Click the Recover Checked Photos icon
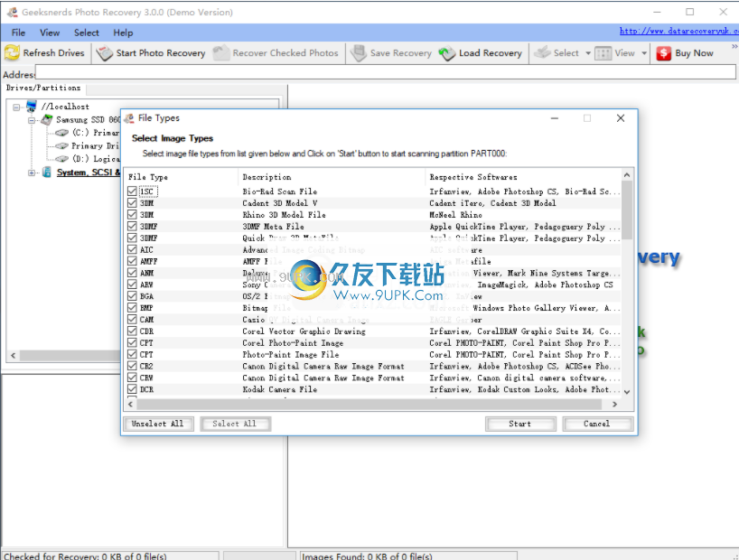The image size is (739, 560). (x=221, y=52)
